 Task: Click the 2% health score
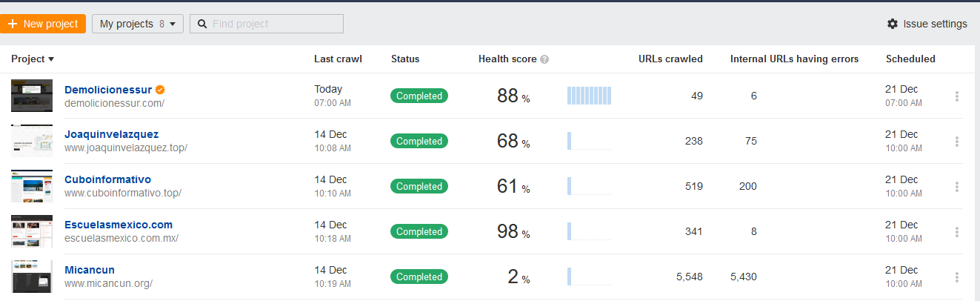point(519,277)
